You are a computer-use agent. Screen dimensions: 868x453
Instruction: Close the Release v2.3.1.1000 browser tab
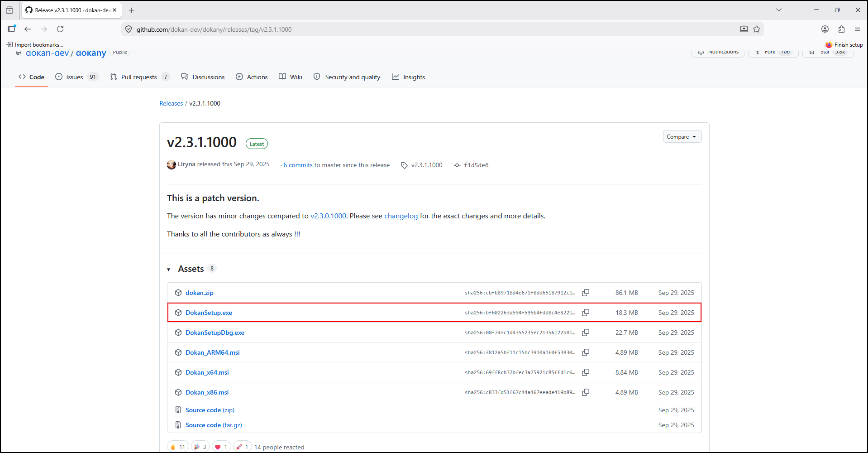click(x=114, y=10)
